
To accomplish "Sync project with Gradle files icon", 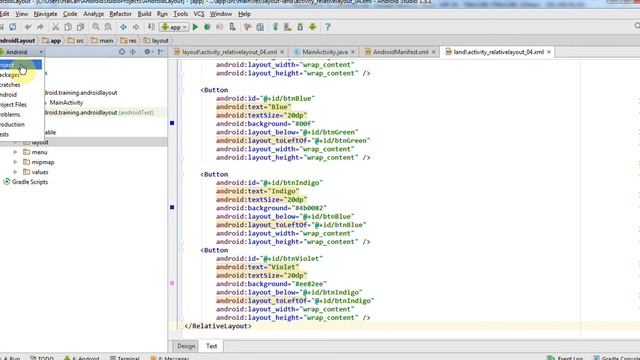I will point(276,27).
